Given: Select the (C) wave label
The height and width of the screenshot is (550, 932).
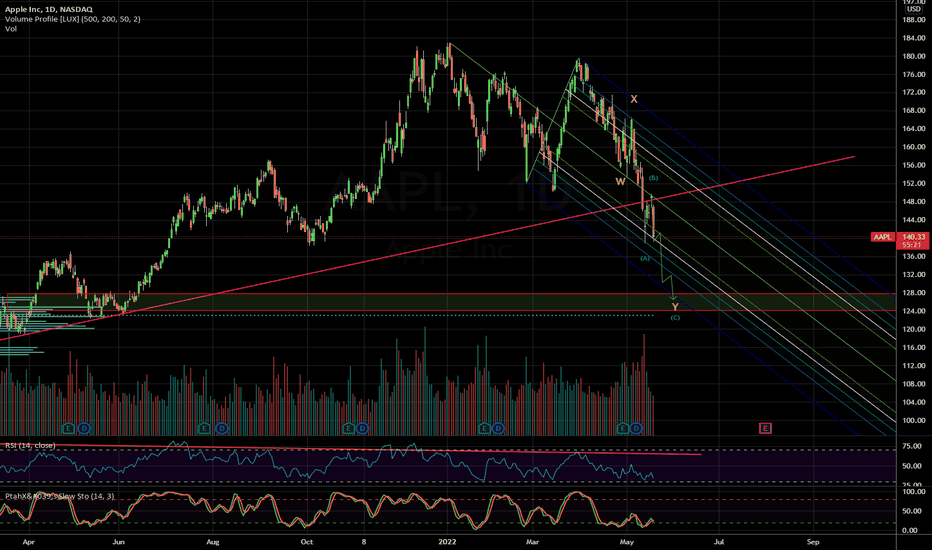Looking at the screenshot, I should click(x=675, y=318).
